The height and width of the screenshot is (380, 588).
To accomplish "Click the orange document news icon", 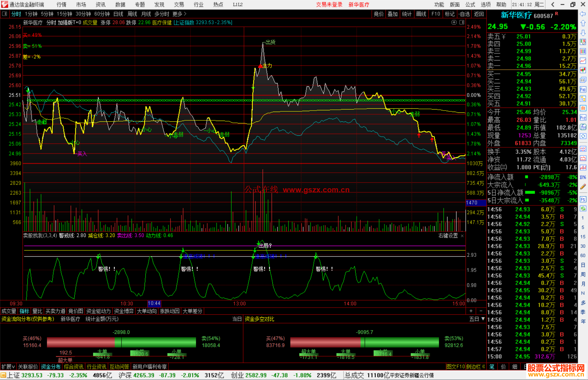I will tap(583, 108).
